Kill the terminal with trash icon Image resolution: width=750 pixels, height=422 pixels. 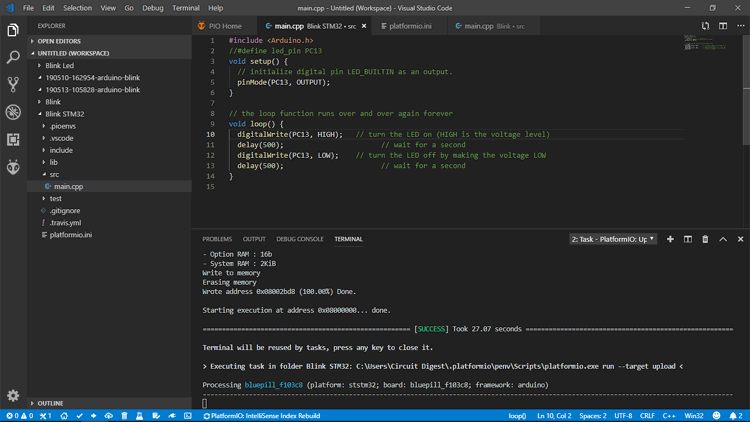(705, 239)
